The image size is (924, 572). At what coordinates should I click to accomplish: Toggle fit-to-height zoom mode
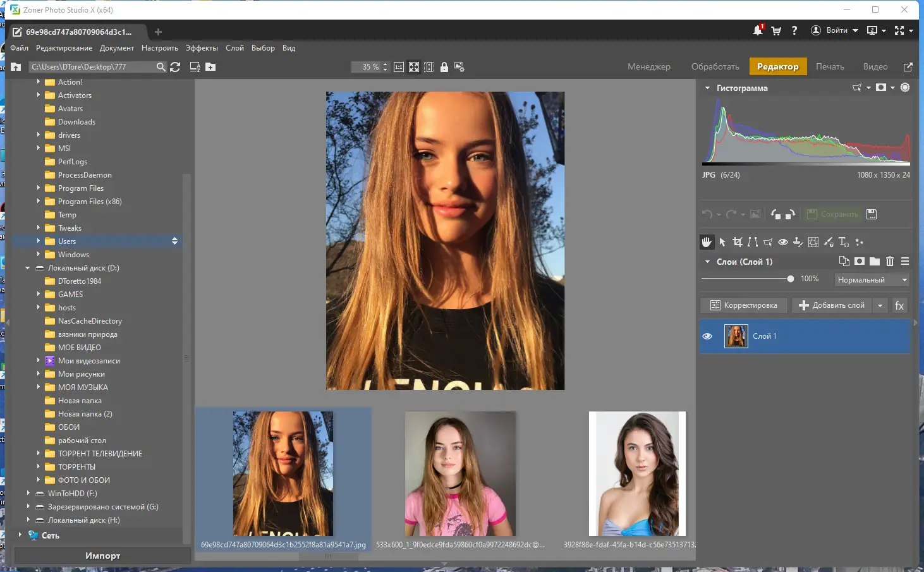[429, 67]
